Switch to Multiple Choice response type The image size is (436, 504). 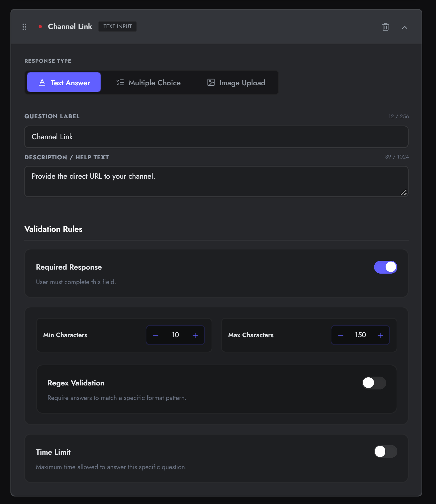(x=149, y=83)
